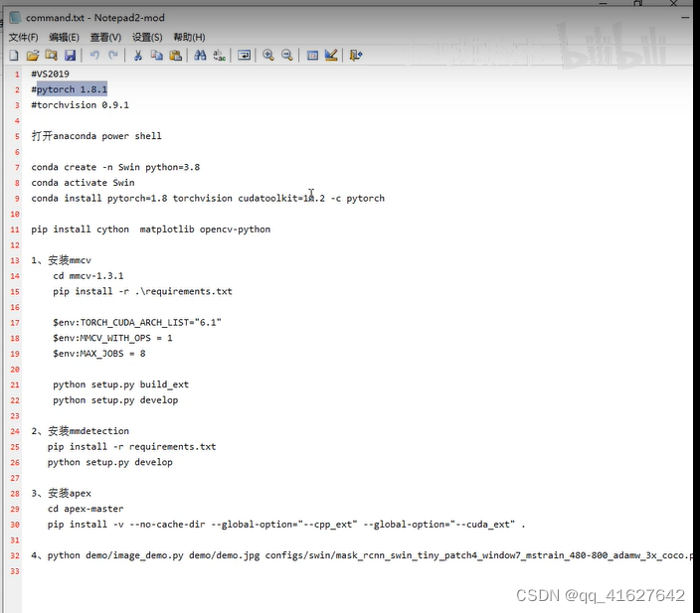
Task: Zoom in with the magnifier plus icon
Action: coord(268,56)
